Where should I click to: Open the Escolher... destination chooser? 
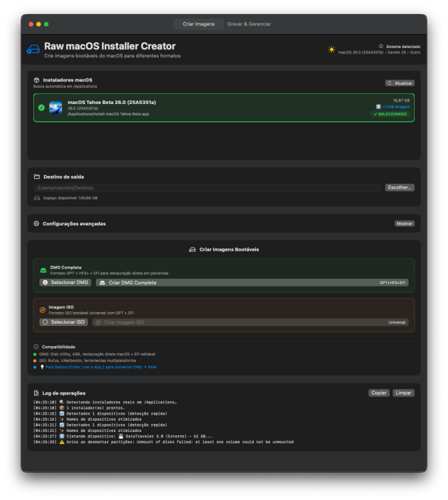pos(399,187)
